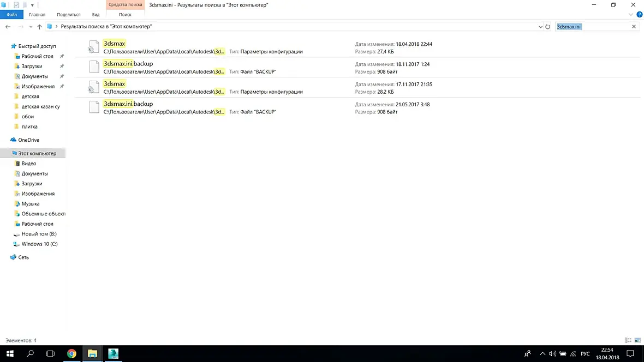The width and height of the screenshot is (644, 362).
Task: Select 3dsmax.ini.backup dated 21.05.2017
Action: click(357, 107)
